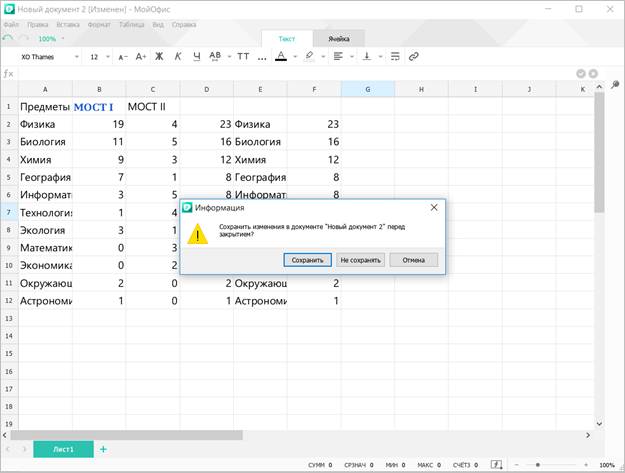Toggle underline formatting (Ч)
Viewport: 625px width, 473px height.
click(x=196, y=56)
